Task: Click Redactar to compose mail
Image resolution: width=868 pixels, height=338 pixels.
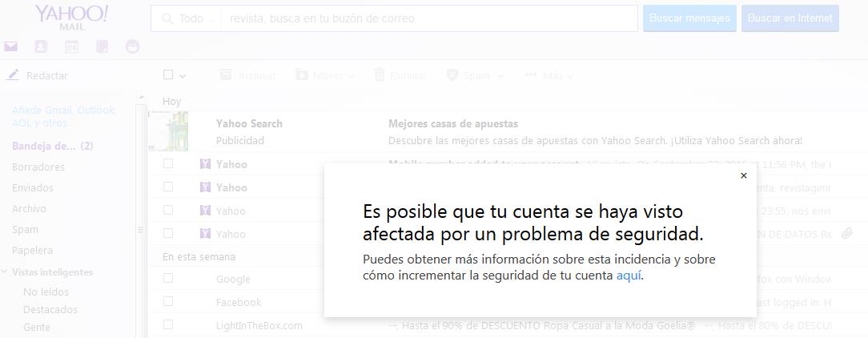Action: click(47, 75)
